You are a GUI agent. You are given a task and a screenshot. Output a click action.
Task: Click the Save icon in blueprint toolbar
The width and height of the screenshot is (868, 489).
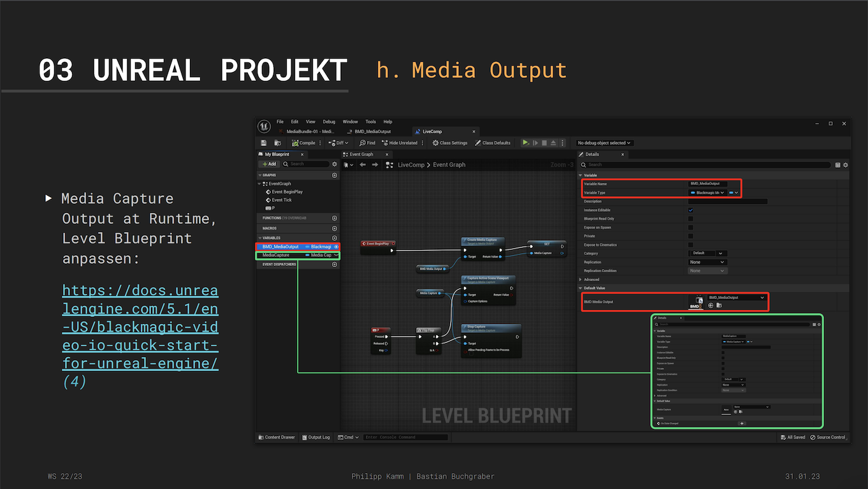tap(264, 143)
